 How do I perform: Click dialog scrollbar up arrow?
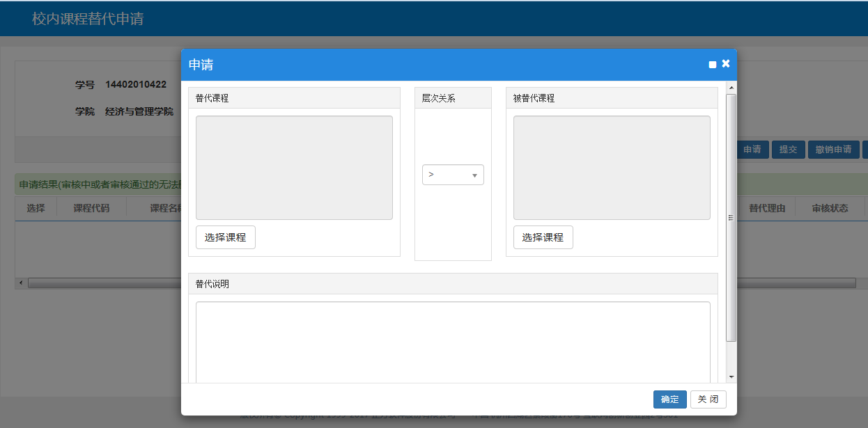click(731, 88)
